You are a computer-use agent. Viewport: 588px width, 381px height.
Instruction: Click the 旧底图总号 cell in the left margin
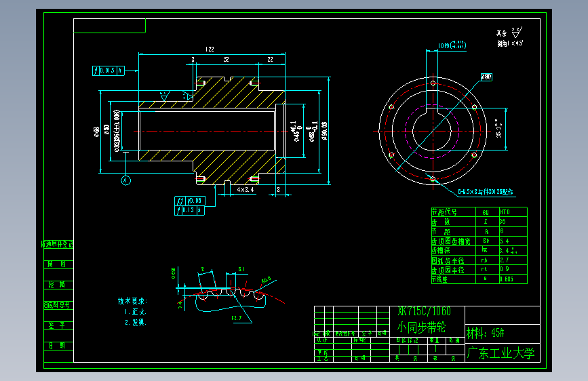(x=57, y=305)
